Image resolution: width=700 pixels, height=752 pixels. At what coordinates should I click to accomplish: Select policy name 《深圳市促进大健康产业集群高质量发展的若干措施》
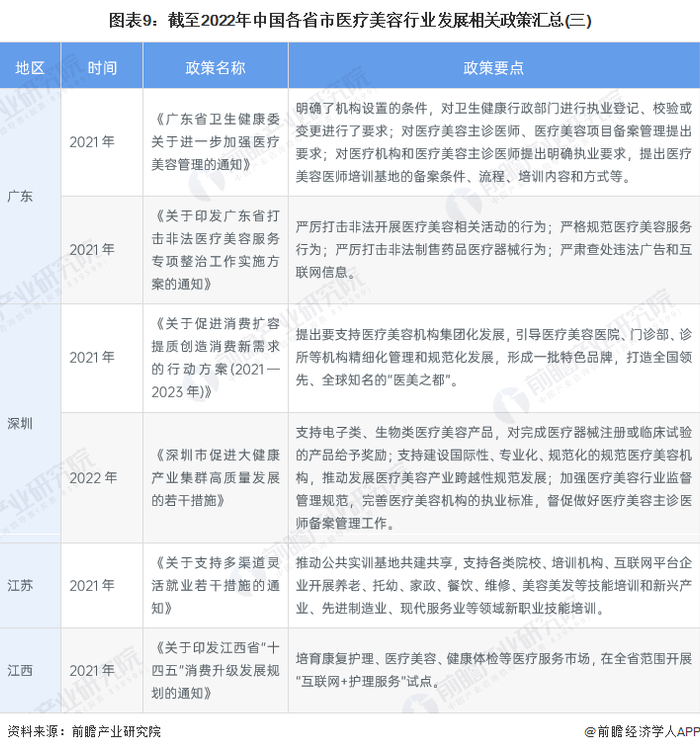pos(215,477)
